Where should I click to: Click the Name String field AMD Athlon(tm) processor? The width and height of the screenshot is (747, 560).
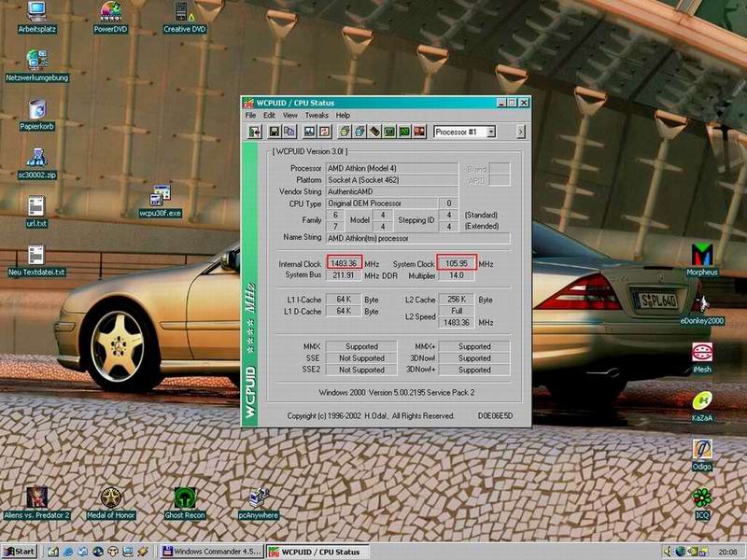coord(417,238)
